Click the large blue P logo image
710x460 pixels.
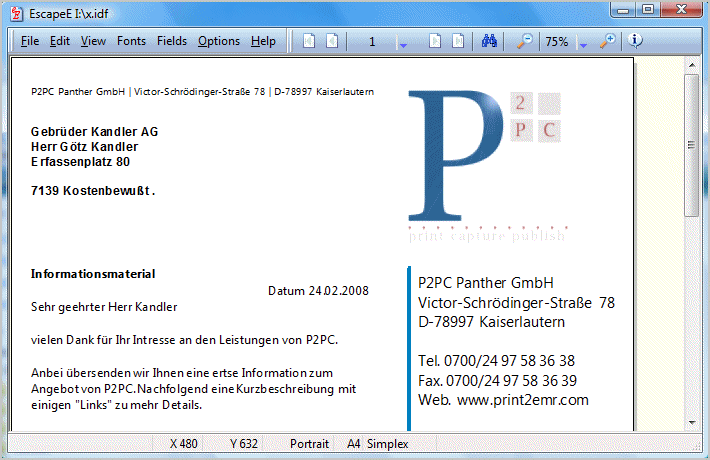coord(456,155)
